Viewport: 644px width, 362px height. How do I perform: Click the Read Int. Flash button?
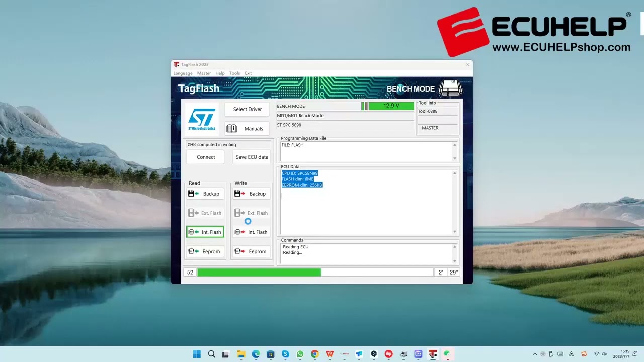point(205,232)
